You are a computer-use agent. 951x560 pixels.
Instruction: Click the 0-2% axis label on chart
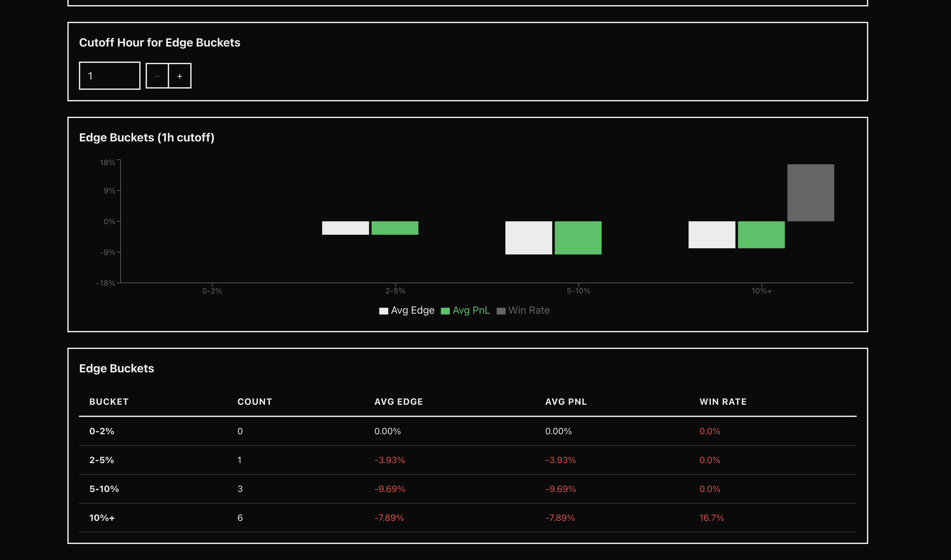click(212, 291)
